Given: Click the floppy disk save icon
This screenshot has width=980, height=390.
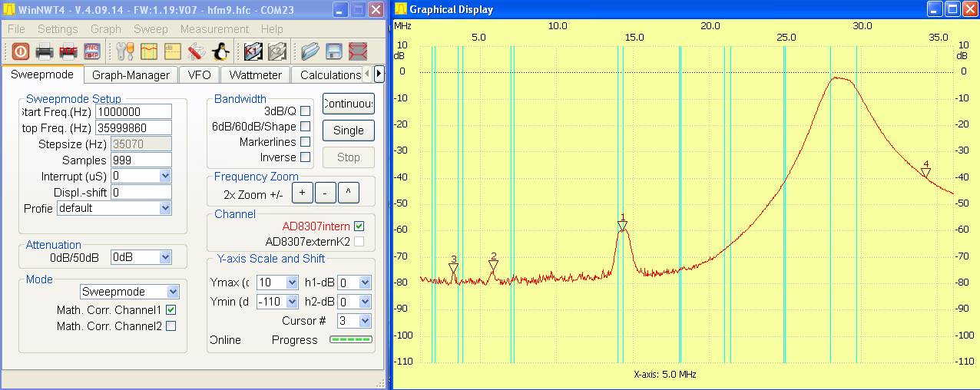Looking at the screenshot, I should [334, 52].
